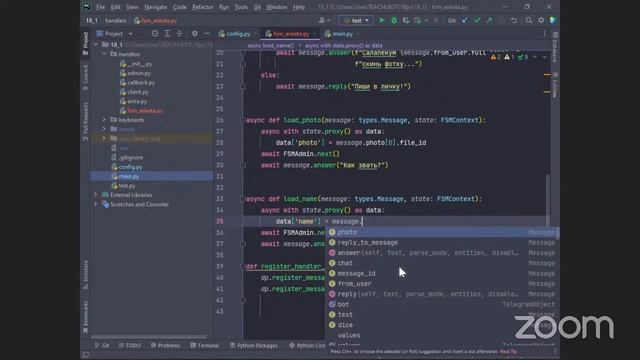Click the Project panel horizontal scrollbar
The width and height of the screenshot is (640, 360).
click(149, 337)
